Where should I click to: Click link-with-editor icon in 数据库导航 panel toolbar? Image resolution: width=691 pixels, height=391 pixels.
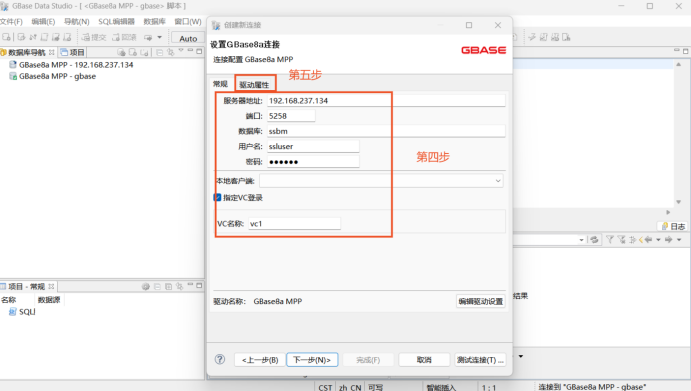[171, 52]
